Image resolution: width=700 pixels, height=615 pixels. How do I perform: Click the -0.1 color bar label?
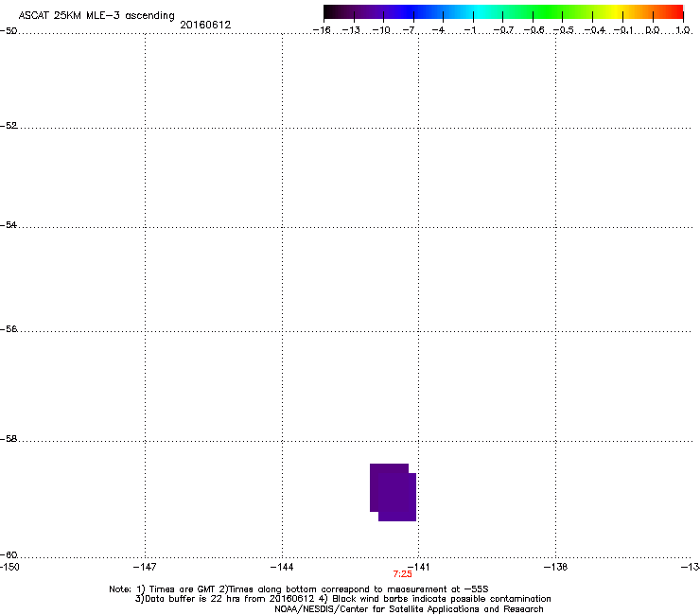click(623, 30)
